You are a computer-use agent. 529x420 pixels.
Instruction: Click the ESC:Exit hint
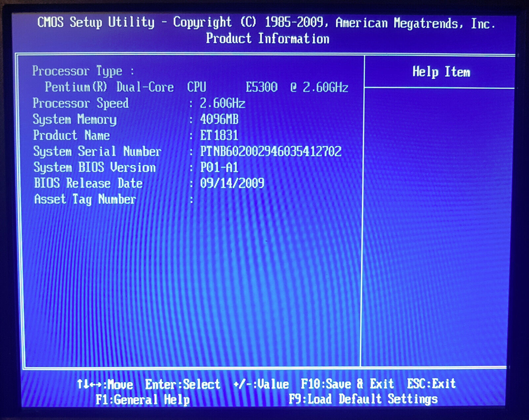431,384
